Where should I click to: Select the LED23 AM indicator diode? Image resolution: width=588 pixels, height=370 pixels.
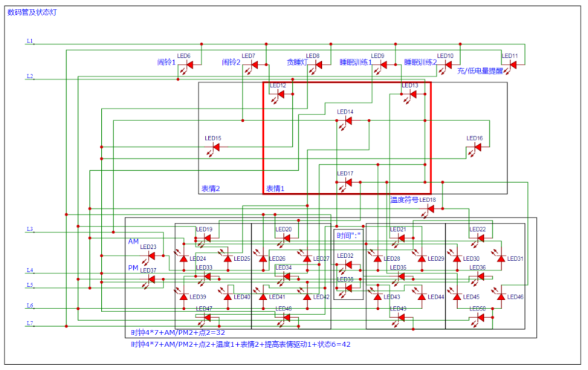click(149, 257)
